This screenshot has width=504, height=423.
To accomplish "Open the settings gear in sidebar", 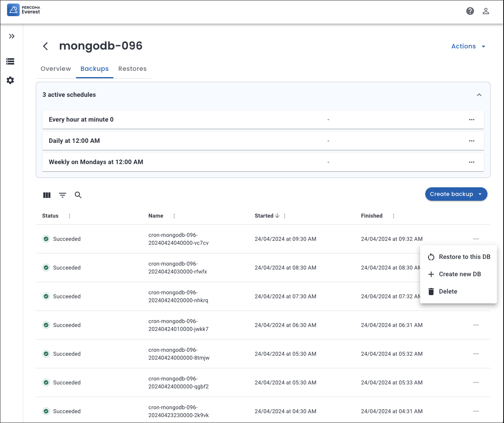I will pos(11,80).
